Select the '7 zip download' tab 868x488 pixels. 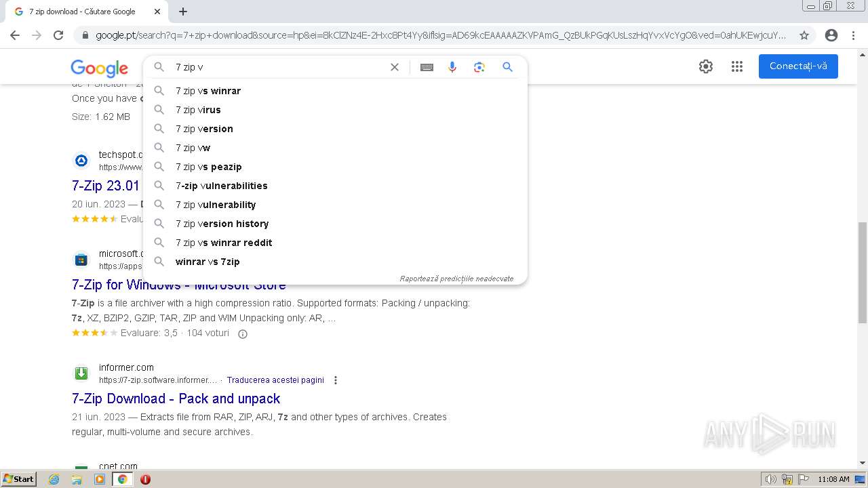85,12
